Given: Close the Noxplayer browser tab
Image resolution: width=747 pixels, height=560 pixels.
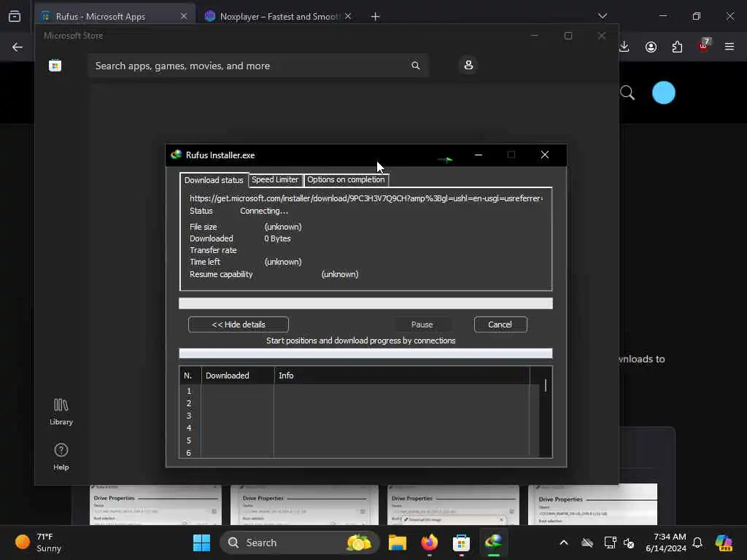Looking at the screenshot, I should [348, 17].
